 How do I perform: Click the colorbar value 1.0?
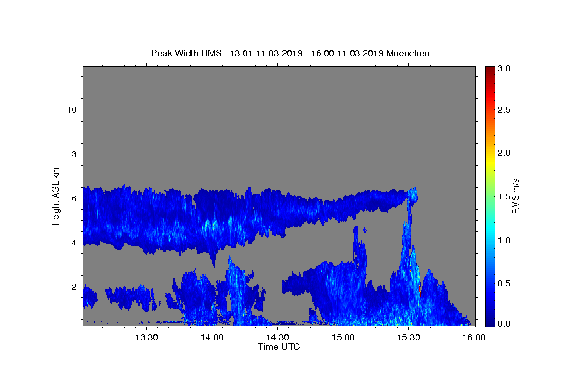coord(505,240)
